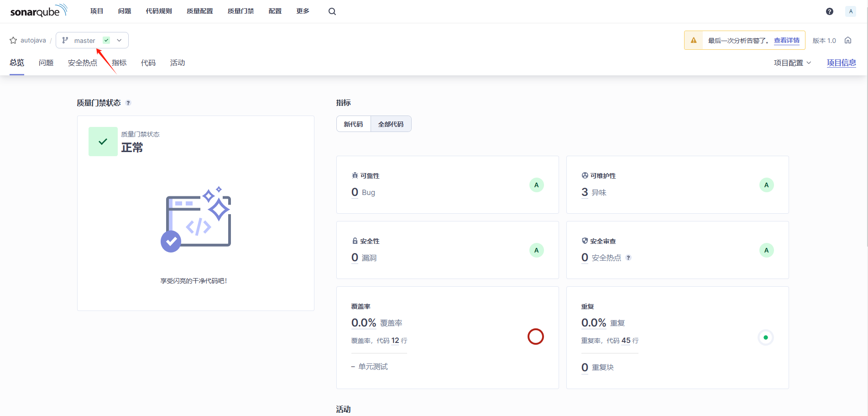Open the search magnifier icon
Viewport: 868px width, 416px height.
[332, 11]
